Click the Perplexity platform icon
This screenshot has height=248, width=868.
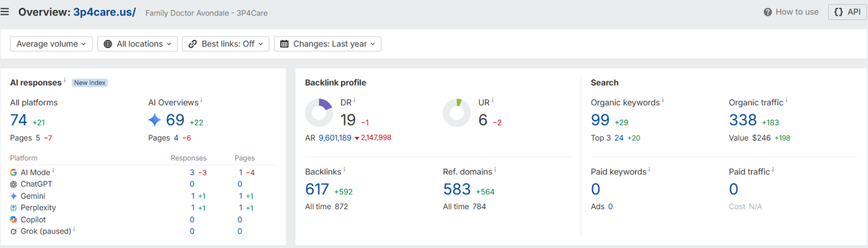point(13,208)
